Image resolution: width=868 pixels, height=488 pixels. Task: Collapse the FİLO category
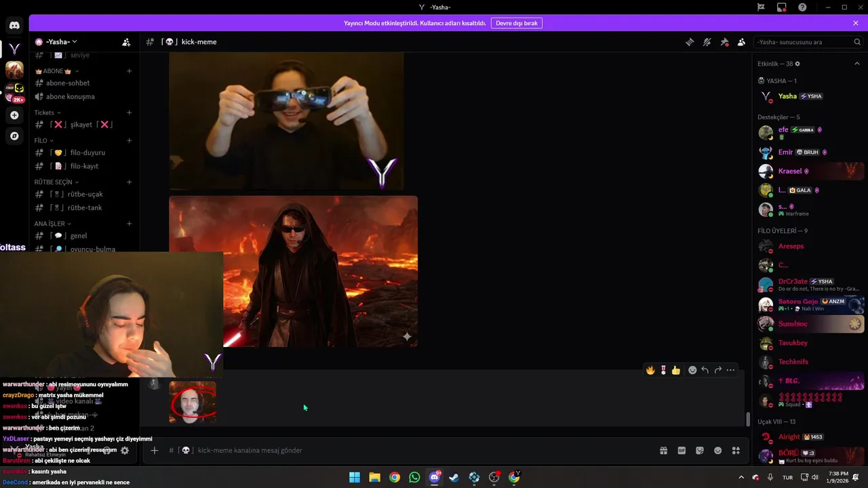click(x=44, y=141)
